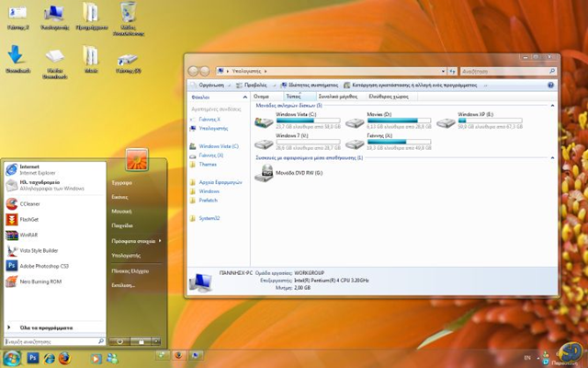Collapse the hard disk drives group
Viewport: 588px width, 368px height.
pos(552,106)
